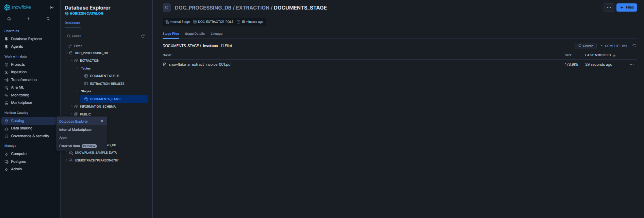Click the Marketplace icon in the sidebar

pos(7,103)
